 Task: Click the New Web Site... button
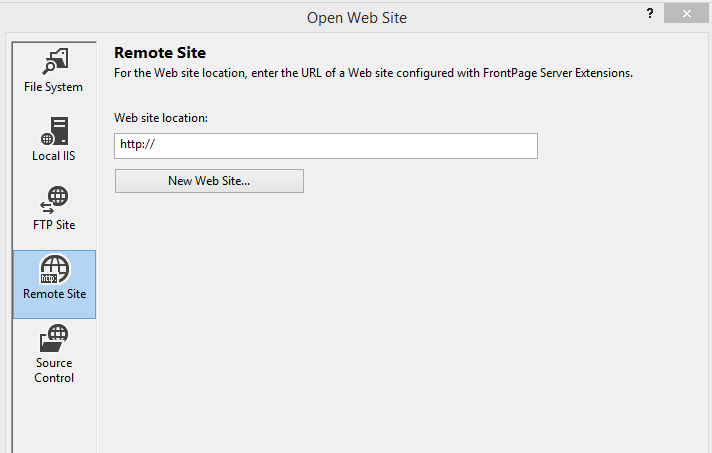(209, 181)
